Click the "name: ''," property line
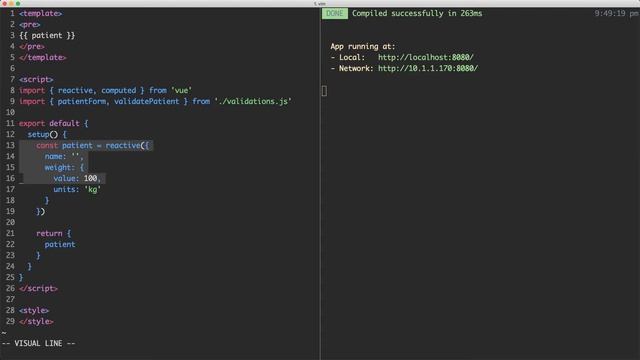The width and height of the screenshot is (640, 360). (64, 156)
